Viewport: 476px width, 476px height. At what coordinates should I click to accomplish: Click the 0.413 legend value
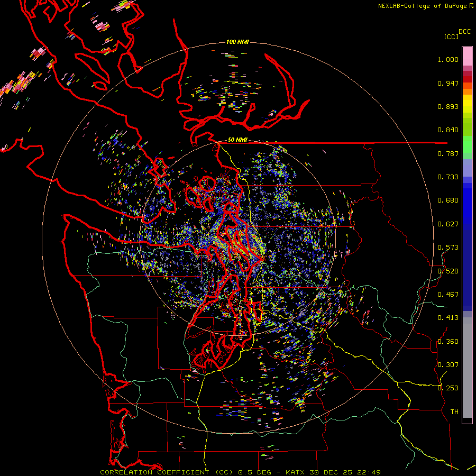point(448,318)
